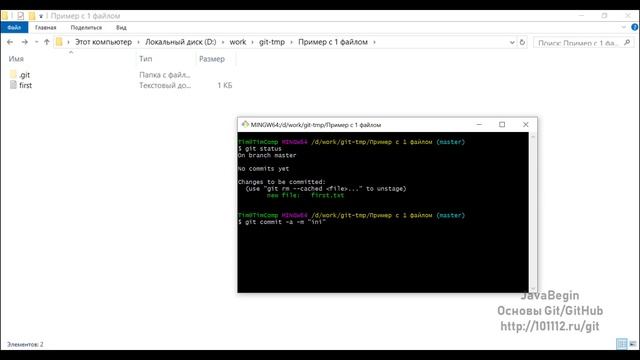Go back using the Back arrow

point(10,42)
